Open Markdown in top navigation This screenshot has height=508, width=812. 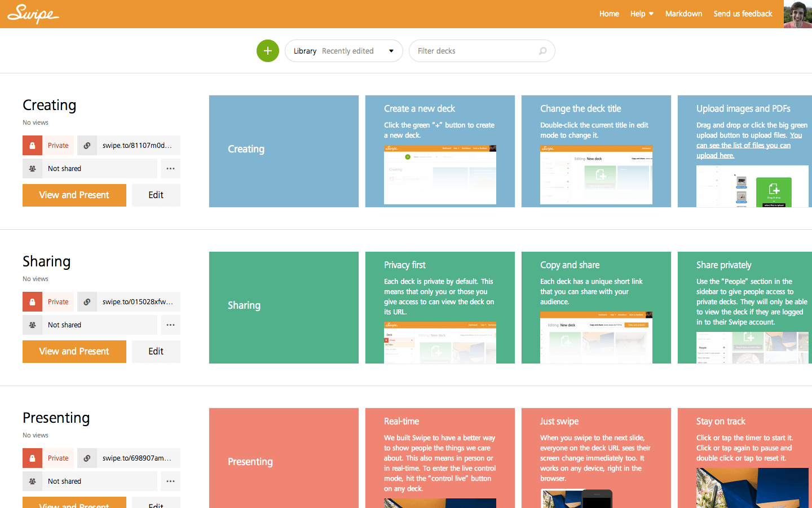tap(683, 14)
